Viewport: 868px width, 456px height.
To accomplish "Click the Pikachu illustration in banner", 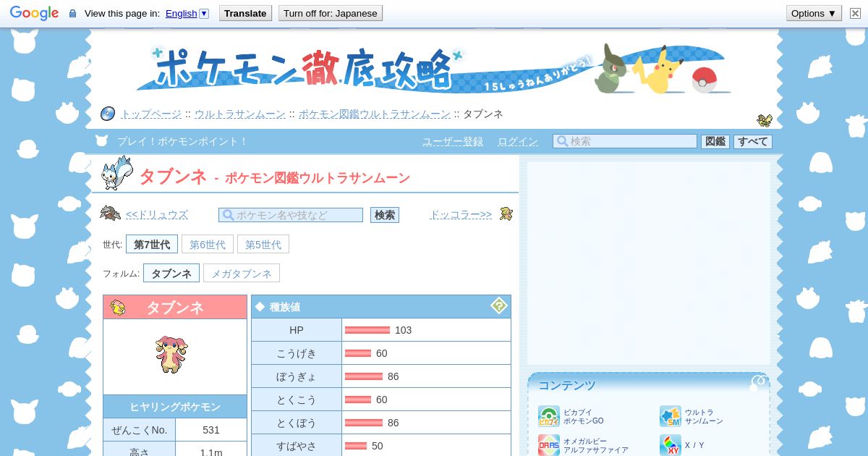I will 658,70.
